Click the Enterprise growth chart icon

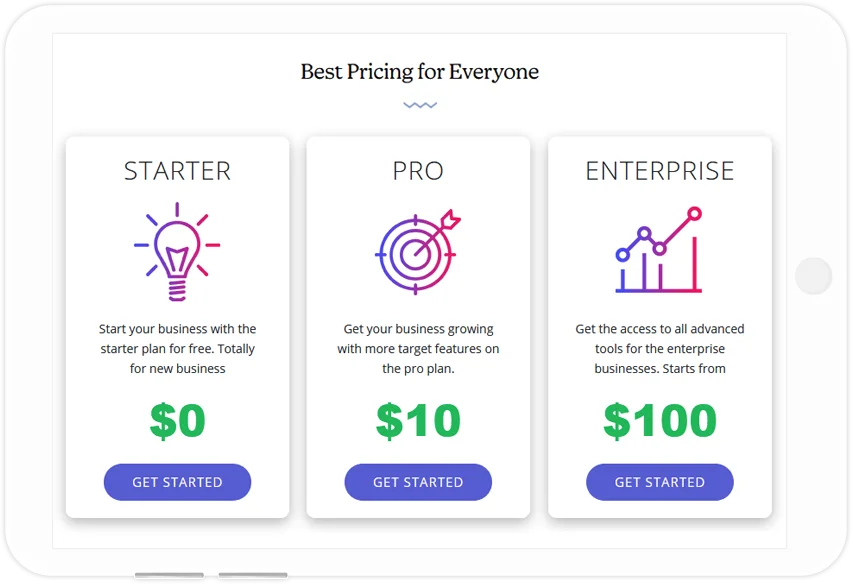[x=659, y=250]
